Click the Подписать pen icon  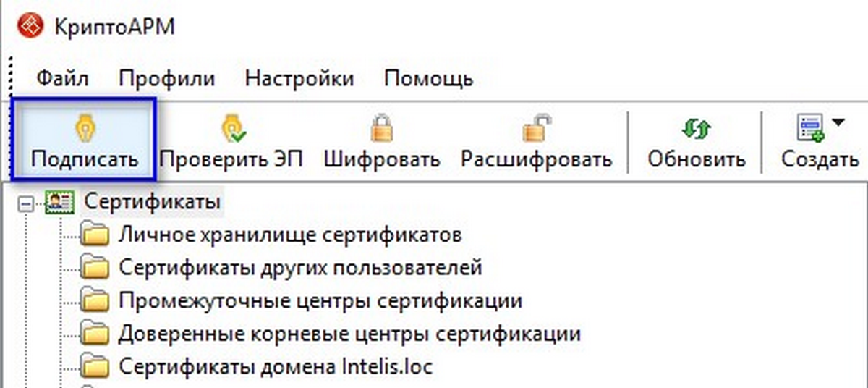[x=85, y=130]
